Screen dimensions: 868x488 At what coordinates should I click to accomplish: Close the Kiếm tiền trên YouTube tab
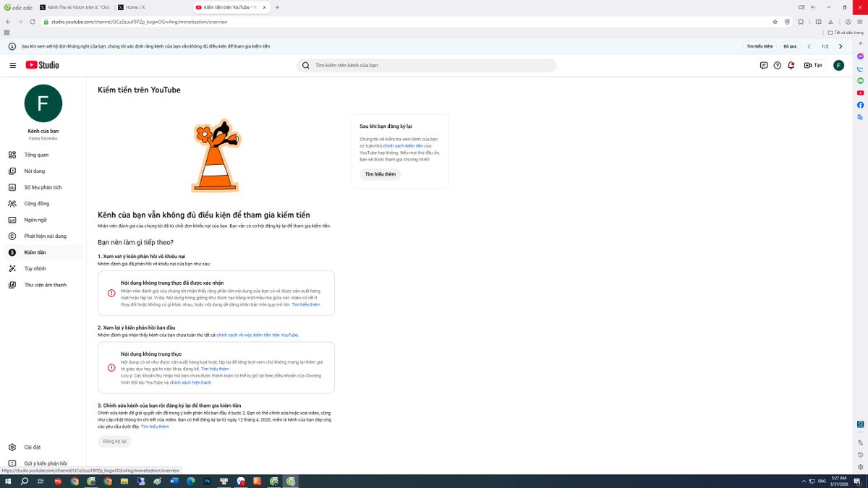click(265, 7)
